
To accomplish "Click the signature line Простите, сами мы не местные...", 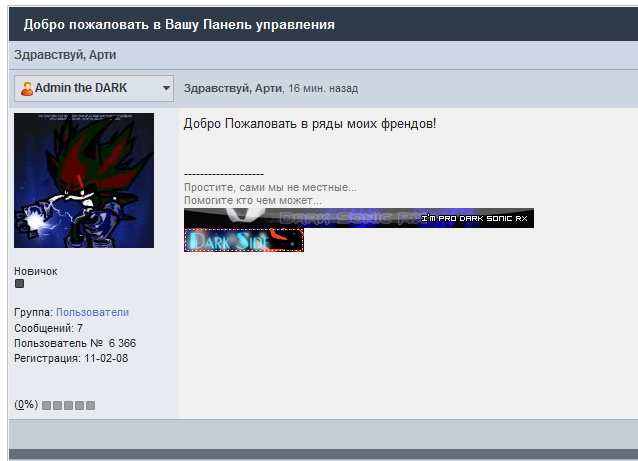I will 270,187.
